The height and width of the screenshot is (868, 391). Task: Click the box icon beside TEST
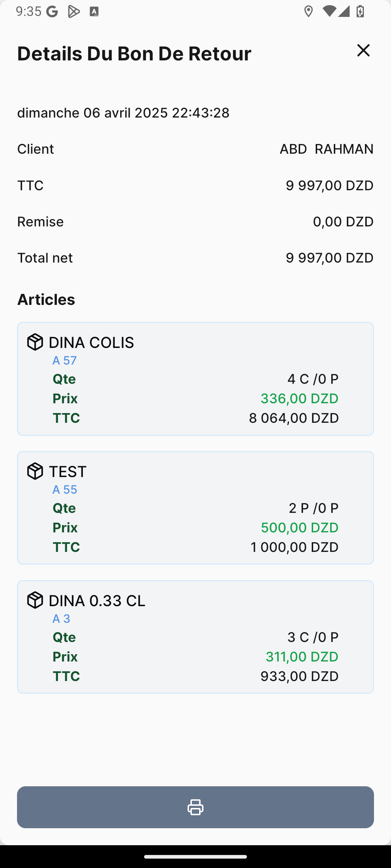coord(35,471)
